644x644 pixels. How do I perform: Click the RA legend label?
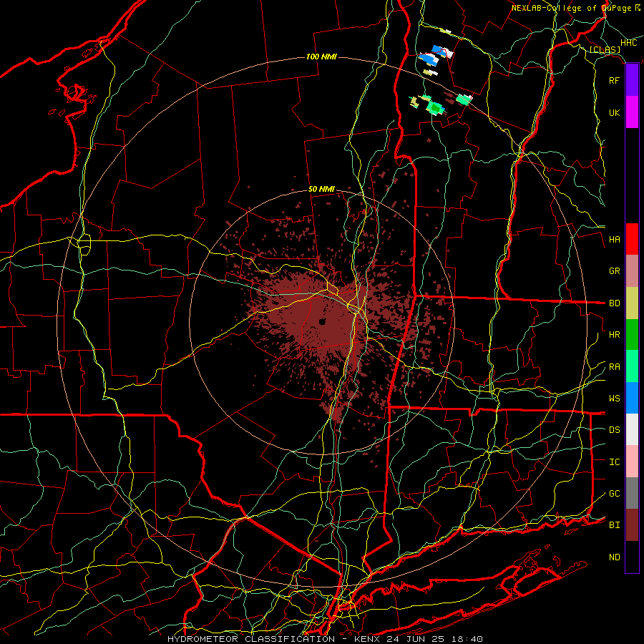[x=614, y=367]
